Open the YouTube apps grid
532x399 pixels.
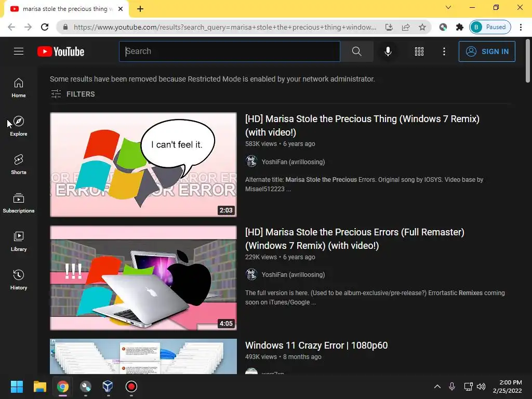pyautogui.click(x=419, y=51)
